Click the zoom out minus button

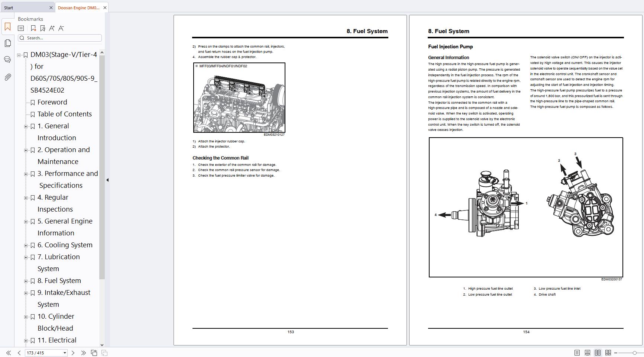click(x=616, y=353)
